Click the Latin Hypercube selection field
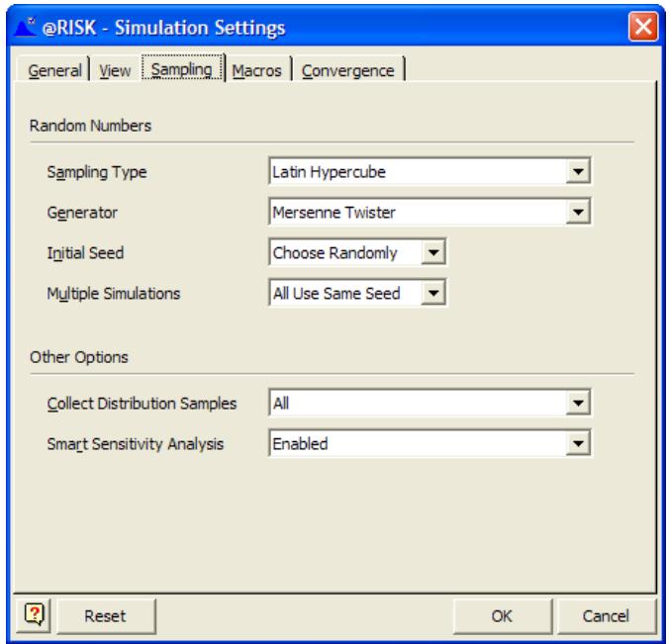This screenshot has width=669, height=644. tap(418, 172)
